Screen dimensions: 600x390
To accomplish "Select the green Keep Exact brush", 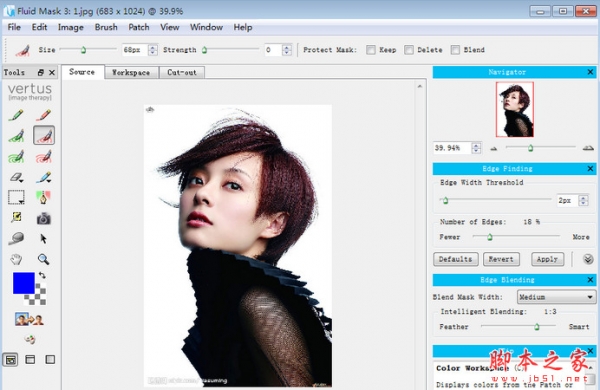I will point(16,115).
